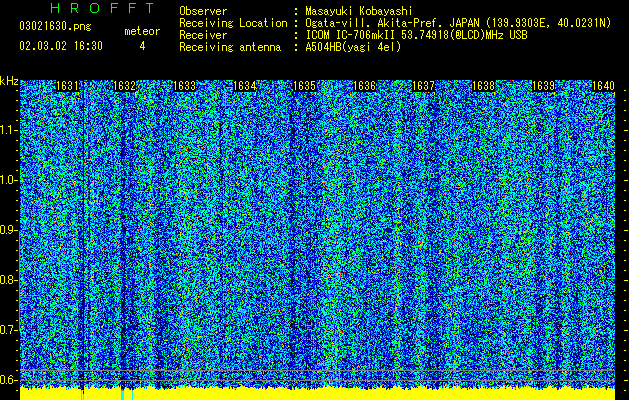Click the 1634 time marker
The height and width of the screenshot is (400, 629).
pyautogui.click(x=245, y=86)
